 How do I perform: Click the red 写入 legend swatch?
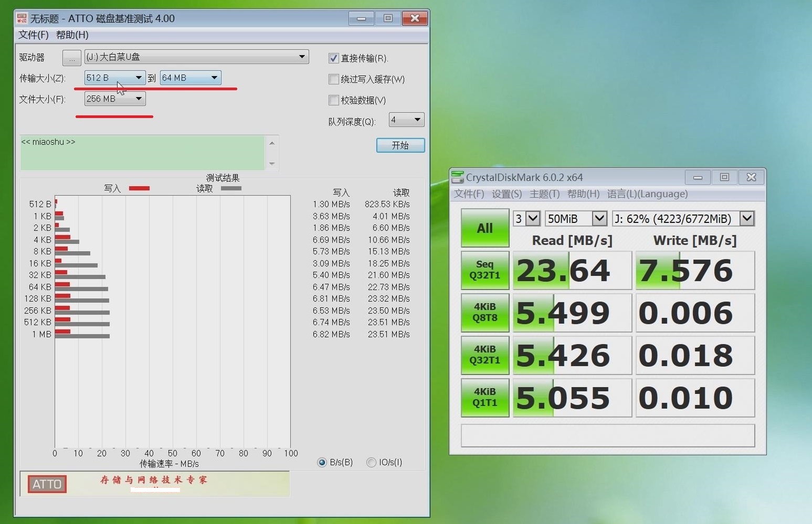pos(139,188)
